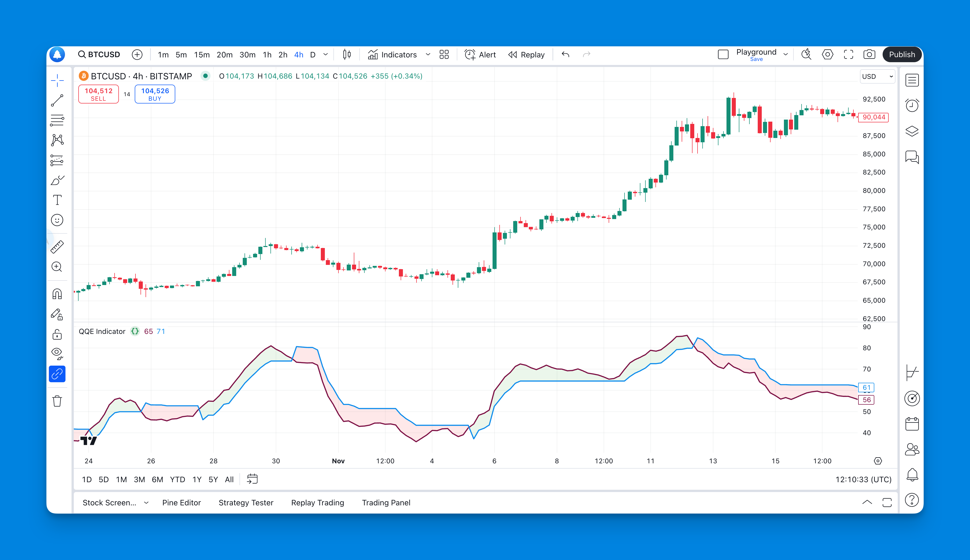
Task: Undo the last action
Action: [x=565, y=55]
